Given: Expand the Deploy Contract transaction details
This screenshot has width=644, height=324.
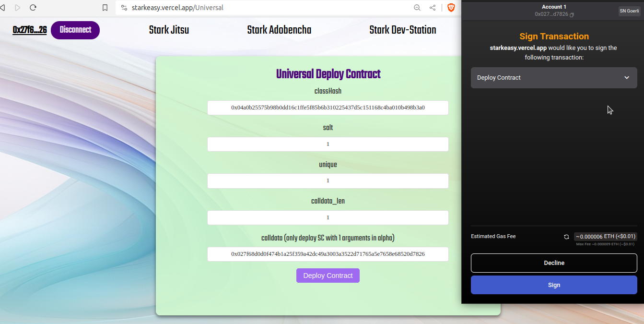Looking at the screenshot, I should (x=554, y=78).
